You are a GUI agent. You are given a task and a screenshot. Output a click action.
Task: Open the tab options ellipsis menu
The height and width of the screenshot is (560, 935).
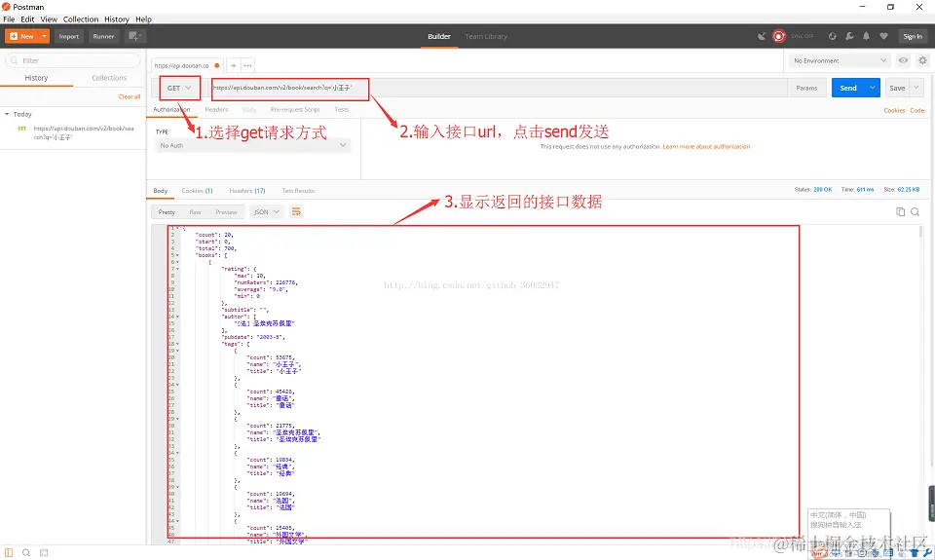[x=248, y=65]
